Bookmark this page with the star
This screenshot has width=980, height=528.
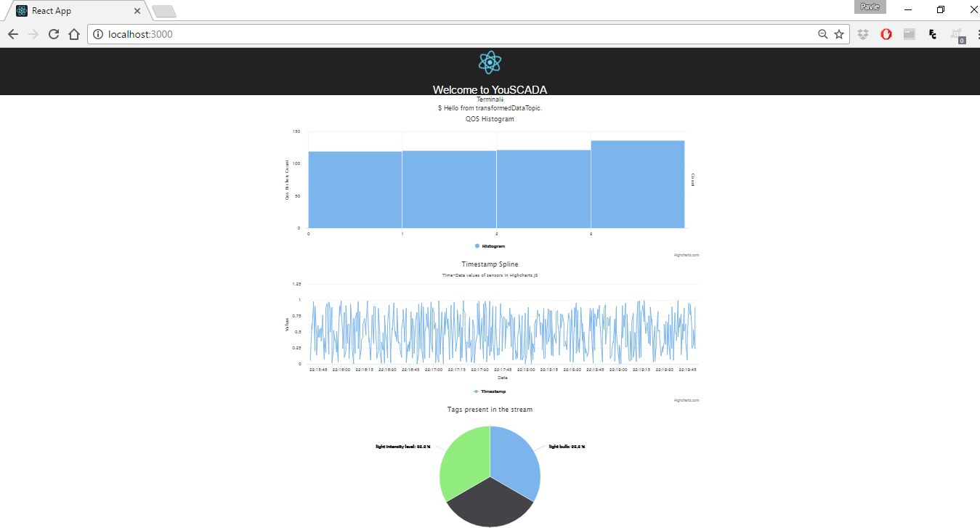pyautogui.click(x=839, y=34)
